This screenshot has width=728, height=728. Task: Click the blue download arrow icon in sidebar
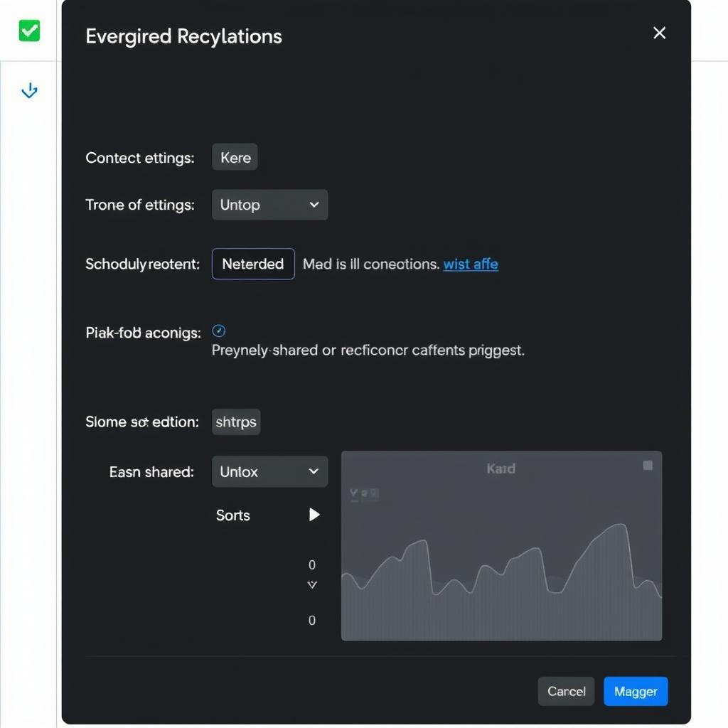28,90
